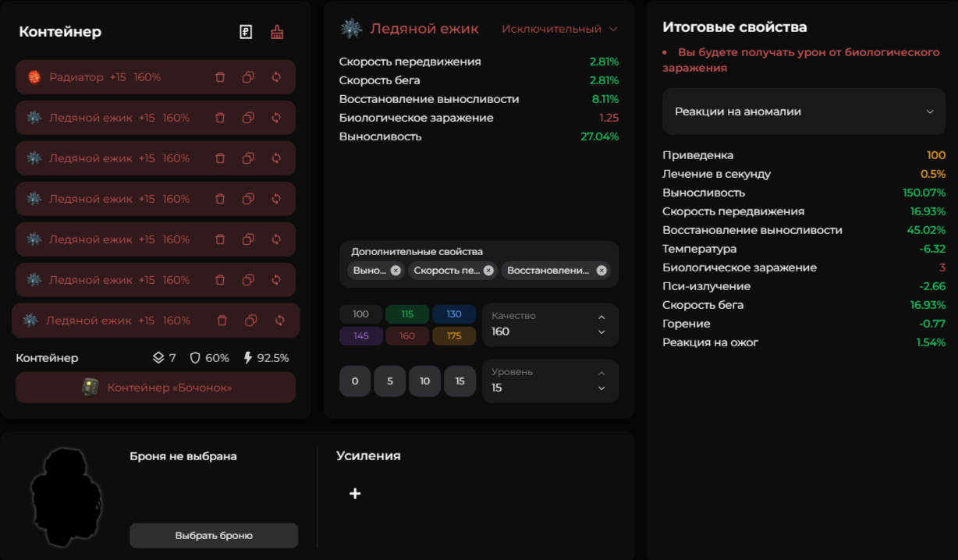Image resolution: width=958 pixels, height=560 pixels.
Task: Remove the Восстановление additional property chip
Action: point(601,271)
